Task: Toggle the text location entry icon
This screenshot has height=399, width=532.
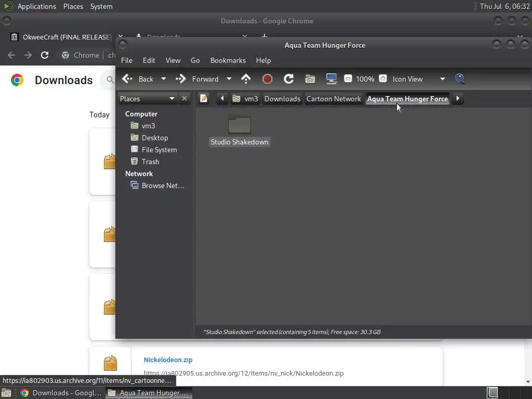Action: 204,99
